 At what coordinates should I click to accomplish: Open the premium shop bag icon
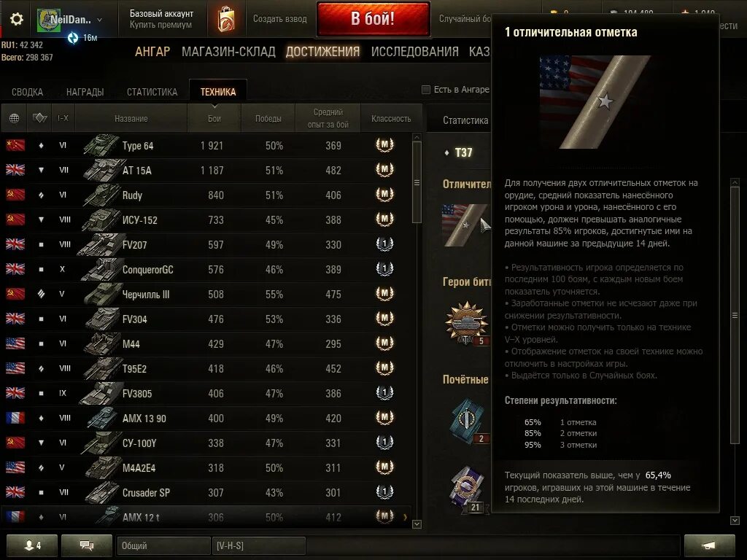coord(226,20)
